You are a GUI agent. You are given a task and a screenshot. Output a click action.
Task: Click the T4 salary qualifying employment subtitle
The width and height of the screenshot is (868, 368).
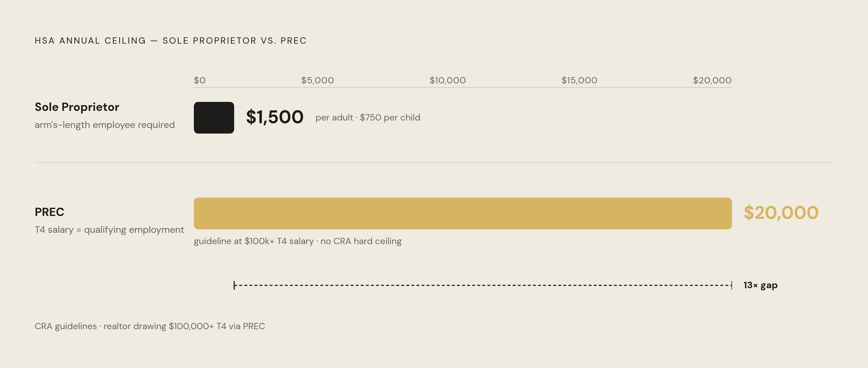109,230
